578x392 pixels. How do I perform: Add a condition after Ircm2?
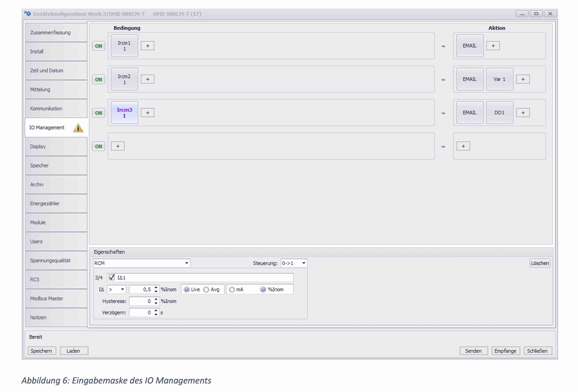(x=148, y=79)
